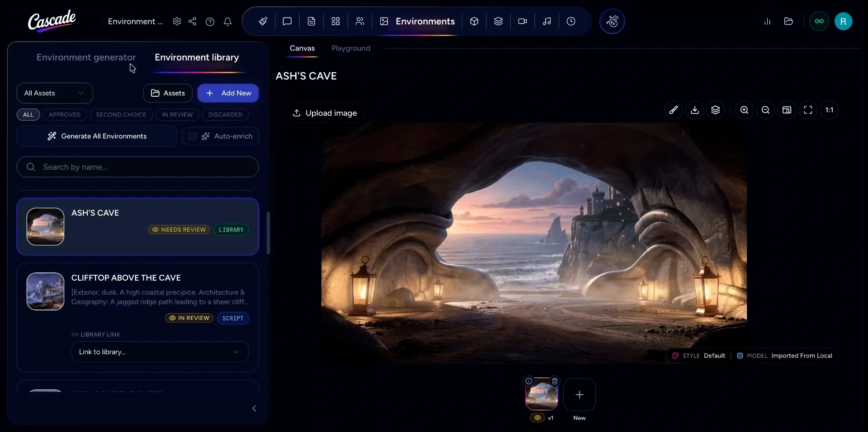This screenshot has width=868, height=432.
Task: Click the Environment project name in header
Action: [x=135, y=21]
